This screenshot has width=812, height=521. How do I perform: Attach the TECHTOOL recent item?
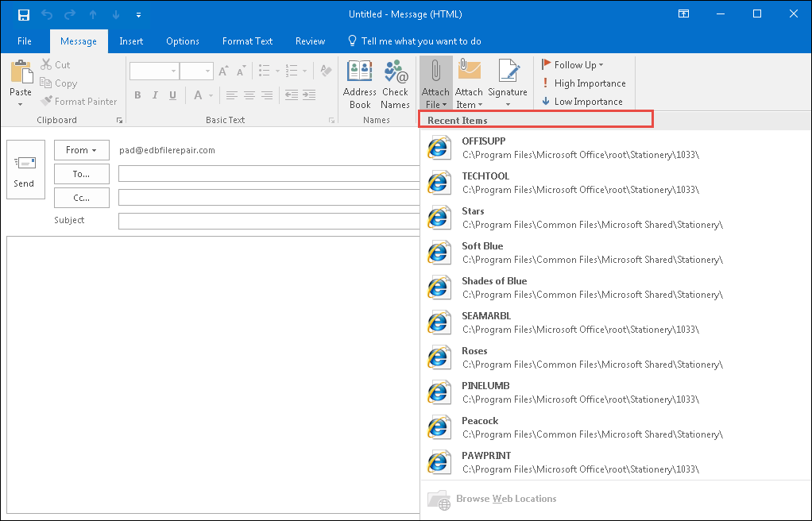616,183
